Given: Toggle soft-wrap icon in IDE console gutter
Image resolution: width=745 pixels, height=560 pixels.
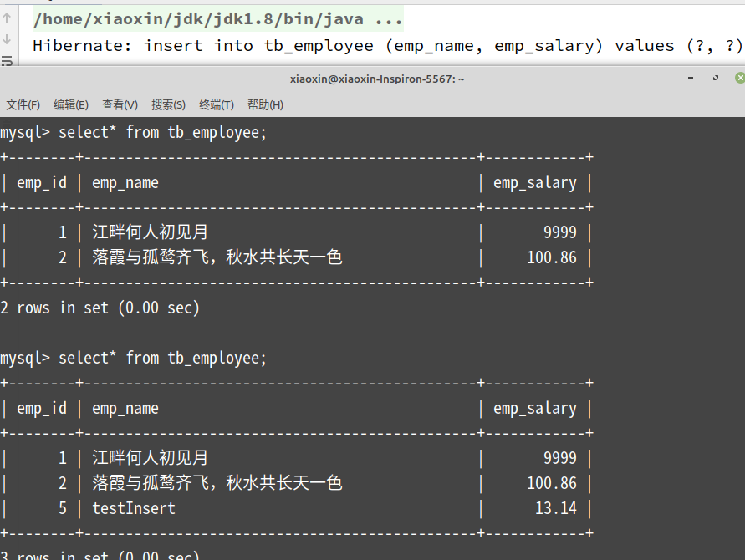Looking at the screenshot, I should tap(7, 60).
